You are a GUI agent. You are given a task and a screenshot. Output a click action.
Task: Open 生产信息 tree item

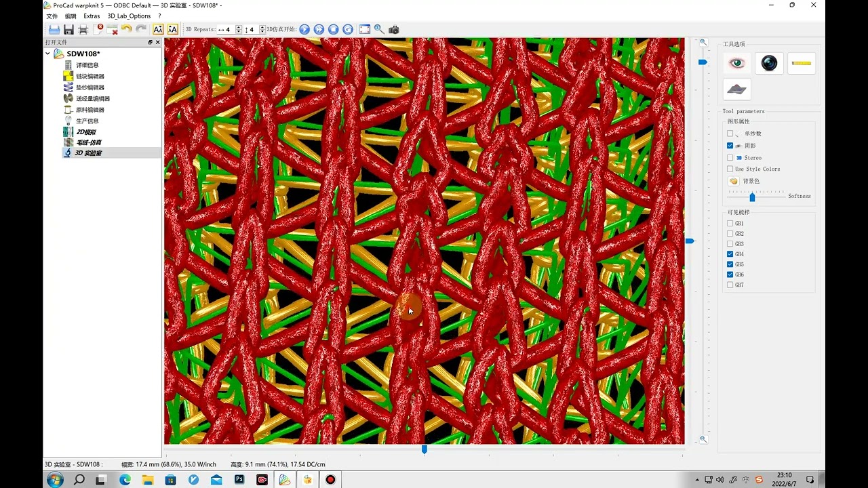[87, 121]
